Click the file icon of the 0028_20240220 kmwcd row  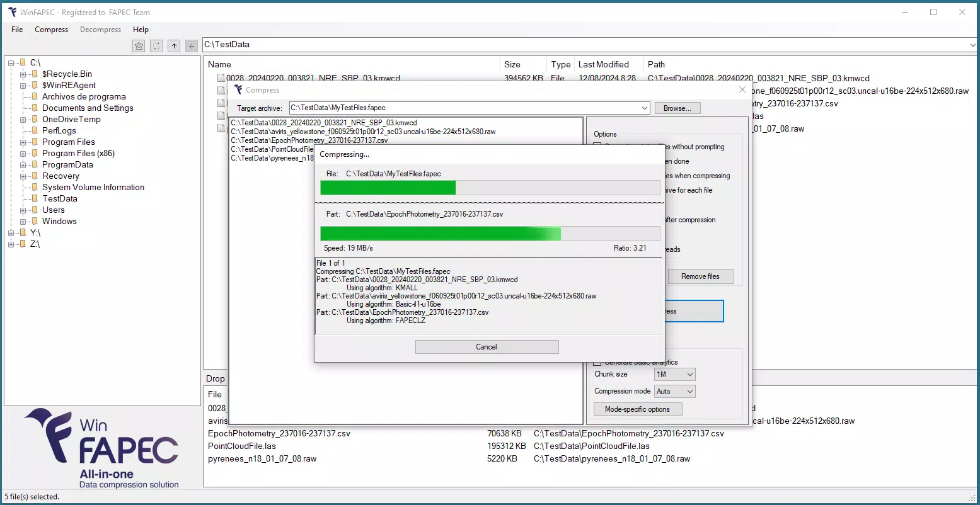tap(221, 79)
